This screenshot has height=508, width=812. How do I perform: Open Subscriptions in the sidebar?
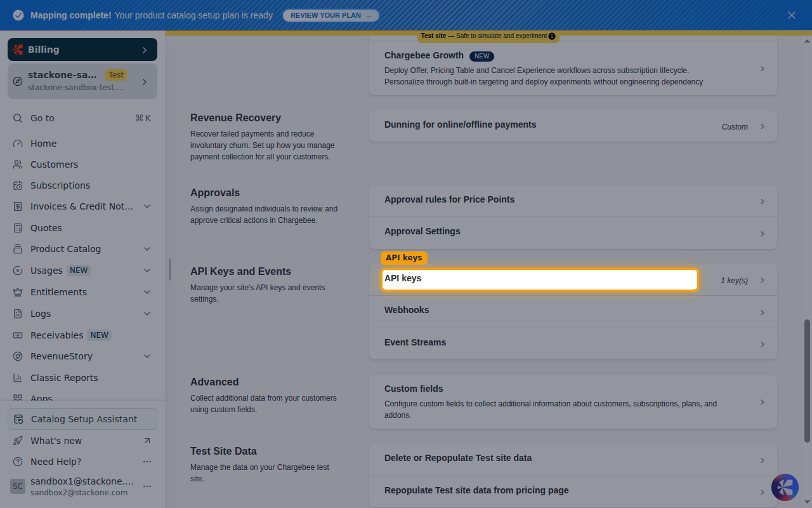point(82,185)
